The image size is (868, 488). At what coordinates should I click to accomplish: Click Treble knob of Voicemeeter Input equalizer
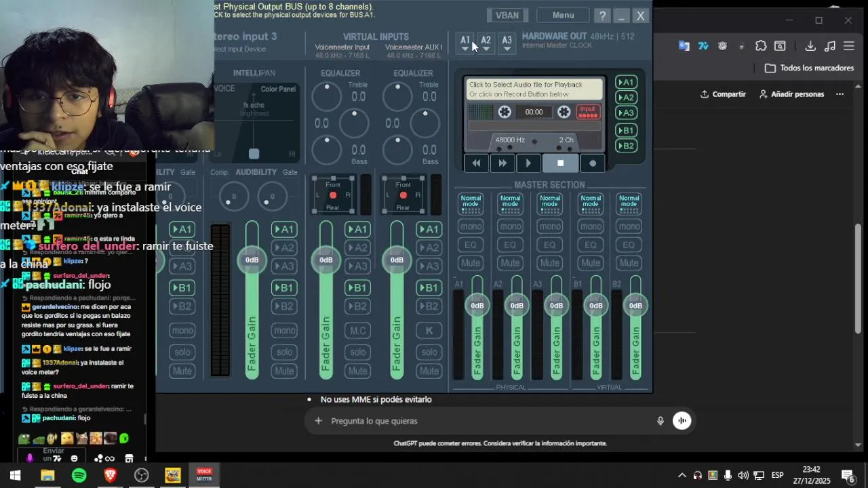point(326,97)
